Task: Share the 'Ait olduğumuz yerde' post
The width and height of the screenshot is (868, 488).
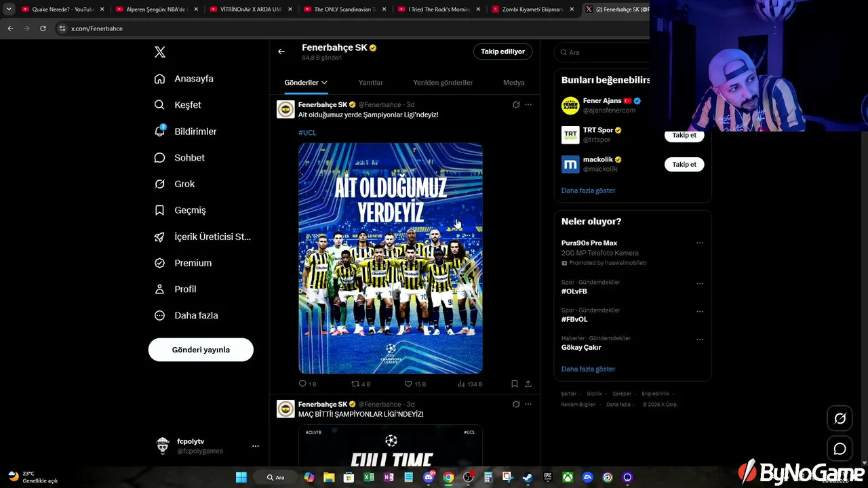Action: 528,384
